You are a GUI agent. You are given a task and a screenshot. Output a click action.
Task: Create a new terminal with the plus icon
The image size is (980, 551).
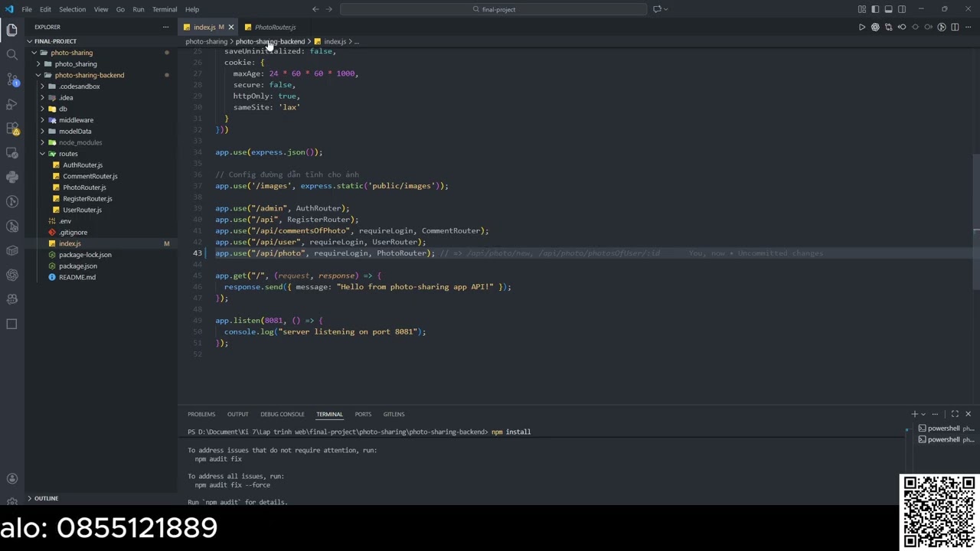point(914,414)
